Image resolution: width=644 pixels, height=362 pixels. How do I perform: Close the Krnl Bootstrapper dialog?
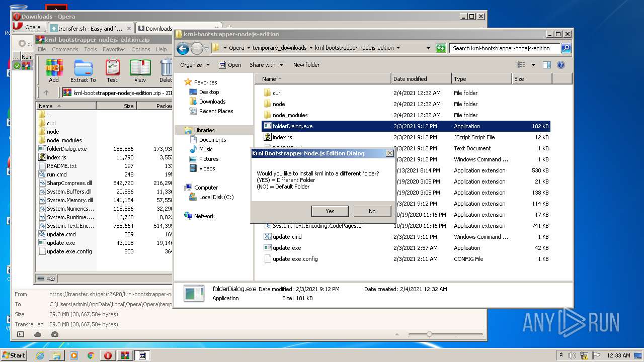(389, 153)
